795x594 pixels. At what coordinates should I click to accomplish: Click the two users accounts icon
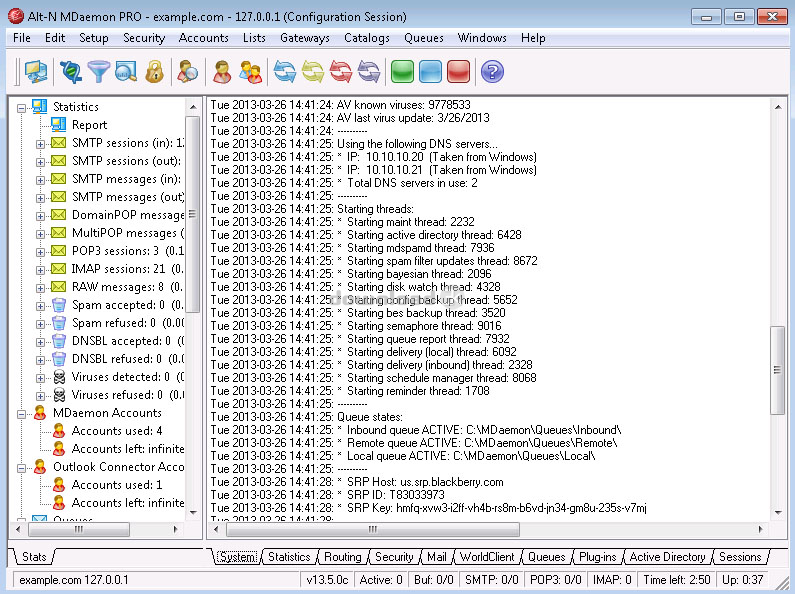pyautogui.click(x=250, y=71)
